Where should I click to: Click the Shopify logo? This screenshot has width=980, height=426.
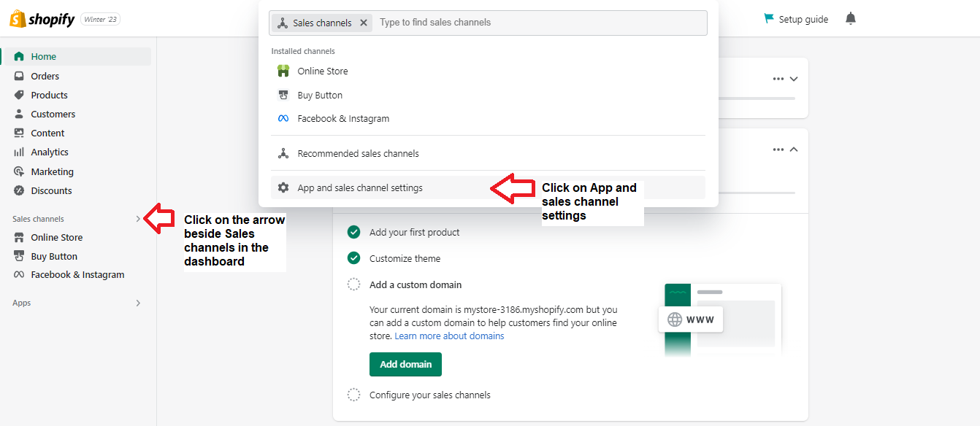42,19
